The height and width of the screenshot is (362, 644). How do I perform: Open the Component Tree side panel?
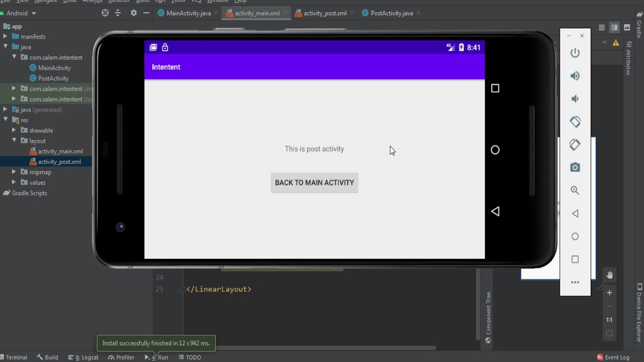pos(488,318)
